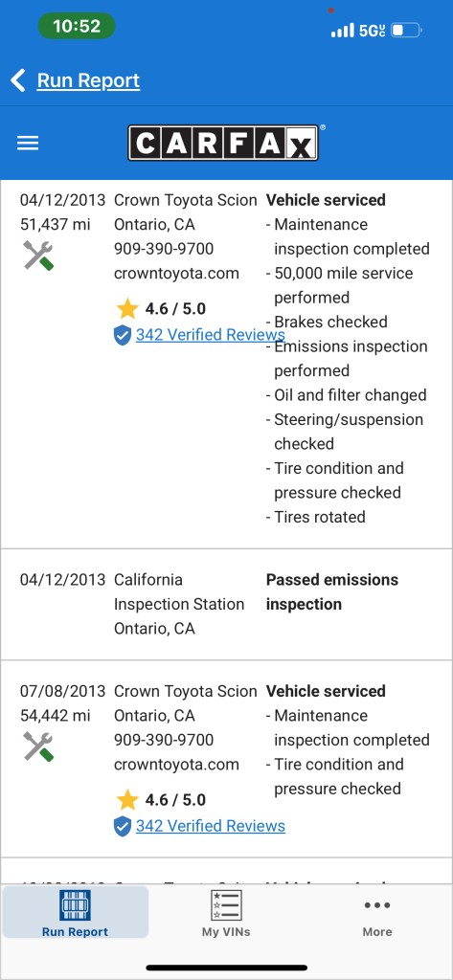Tap verified shield badge in 07/08/2013 entry
The image size is (453, 980).
[x=123, y=826]
